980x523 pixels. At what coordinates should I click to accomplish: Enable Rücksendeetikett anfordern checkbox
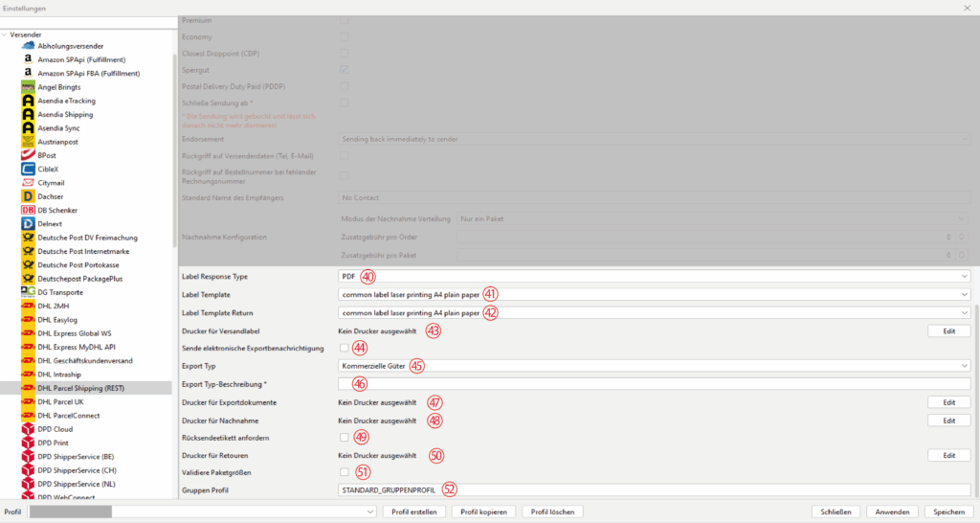(344, 438)
